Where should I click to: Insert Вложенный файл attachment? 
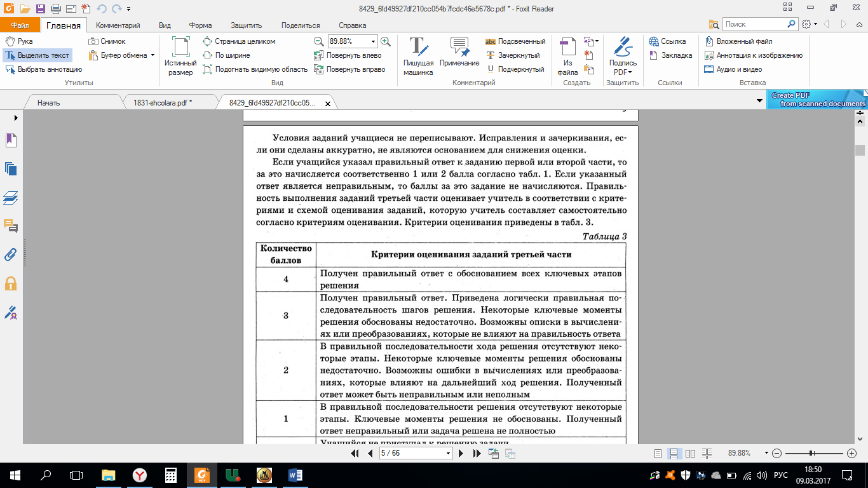738,41
